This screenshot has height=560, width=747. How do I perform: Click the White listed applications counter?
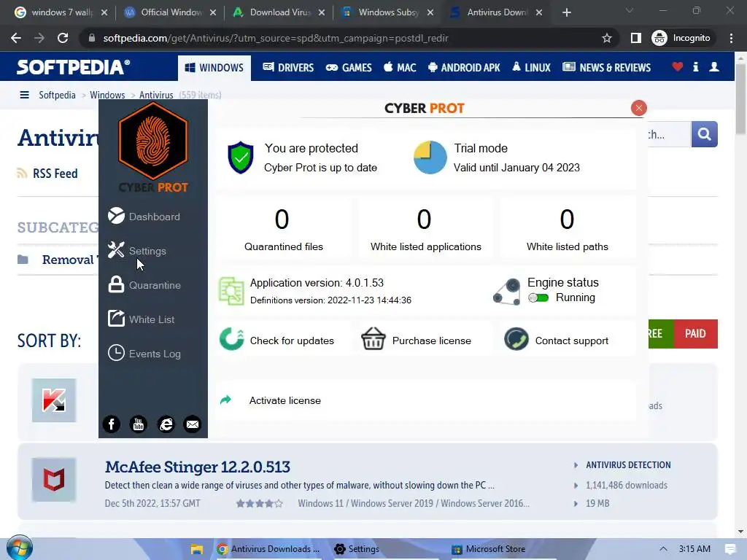pos(426,230)
